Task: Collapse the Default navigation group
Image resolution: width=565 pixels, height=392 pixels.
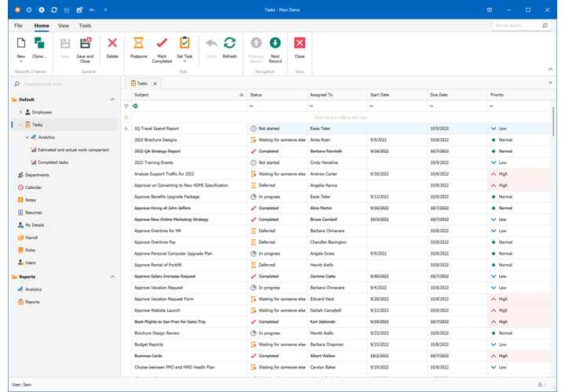Action: click(x=112, y=100)
